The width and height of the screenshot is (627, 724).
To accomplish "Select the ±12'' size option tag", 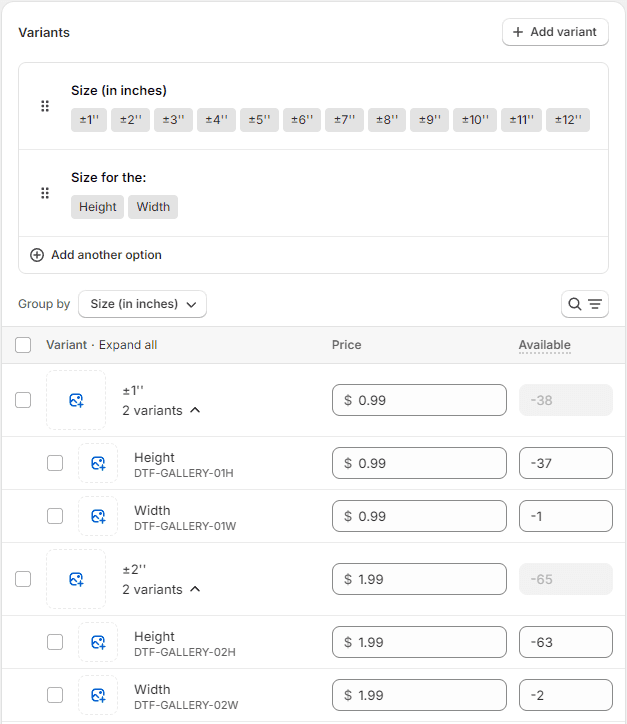I will [x=567, y=120].
